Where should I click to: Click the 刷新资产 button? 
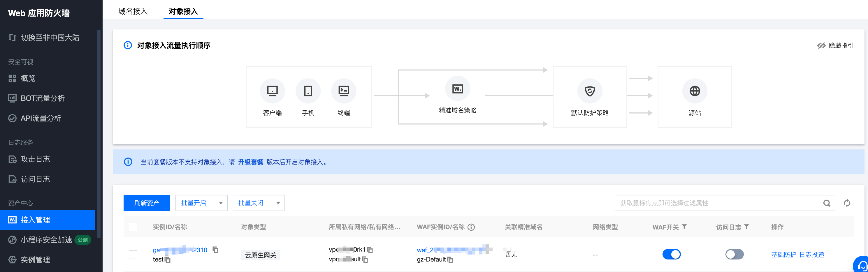147,203
